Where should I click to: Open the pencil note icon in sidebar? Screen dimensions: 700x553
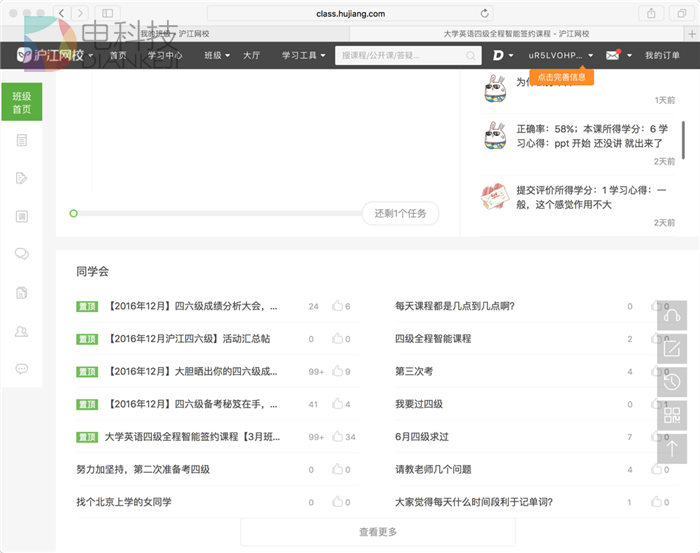(21, 178)
